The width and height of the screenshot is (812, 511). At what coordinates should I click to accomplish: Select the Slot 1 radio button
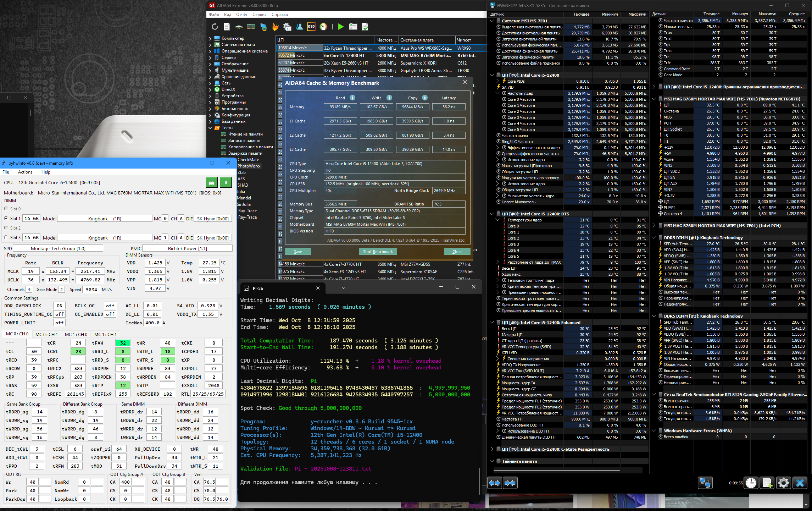[x=6, y=218]
